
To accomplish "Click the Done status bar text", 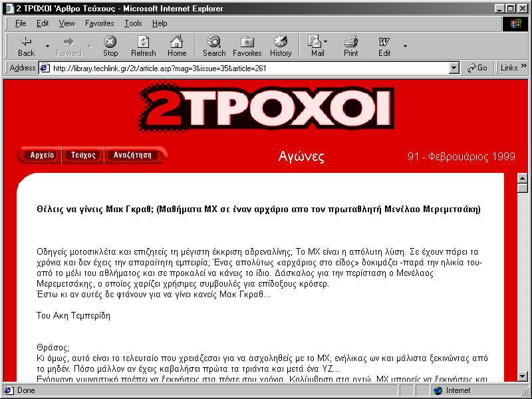I will 26,390.
